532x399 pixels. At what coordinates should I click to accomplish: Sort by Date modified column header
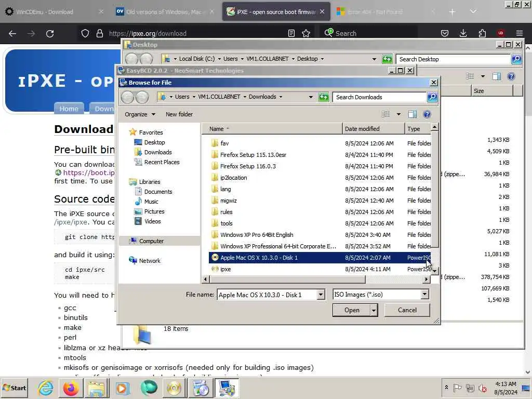pyautogui.click(x=374, y=129)
